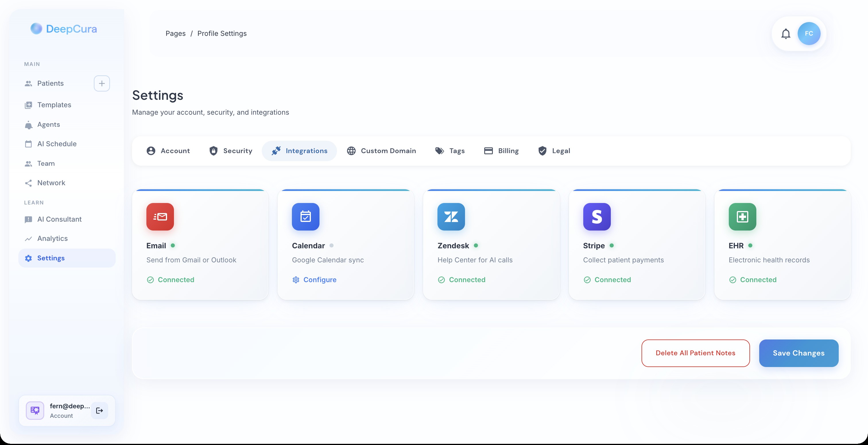This screenshot has width=868, height=445.
Task: Click the Email card Connected checkmark icon
Action: [150, 280]
